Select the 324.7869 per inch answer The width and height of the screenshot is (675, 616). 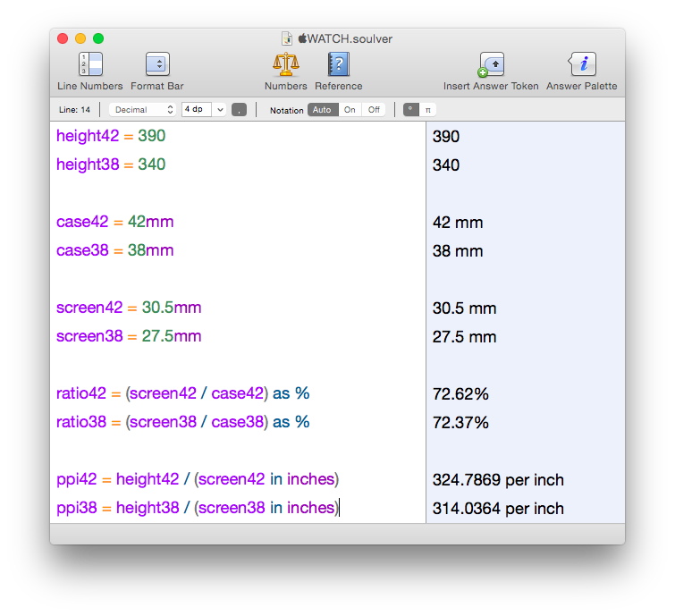coord(498,480)
